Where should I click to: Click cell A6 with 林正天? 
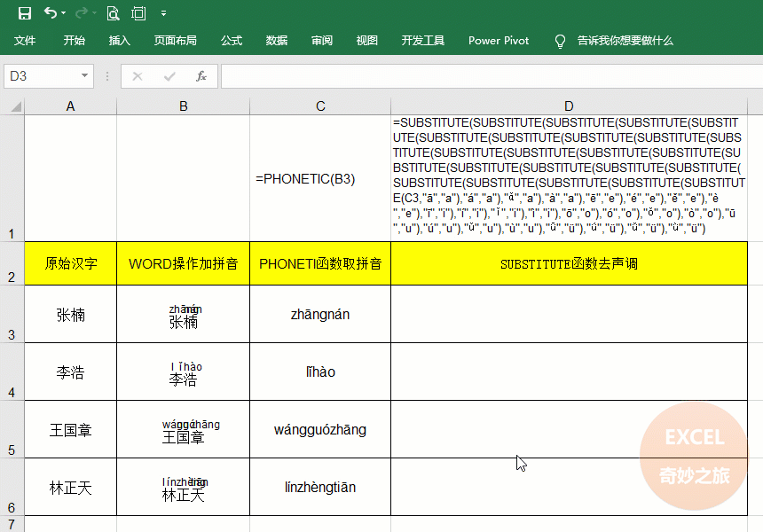(71, 487)
